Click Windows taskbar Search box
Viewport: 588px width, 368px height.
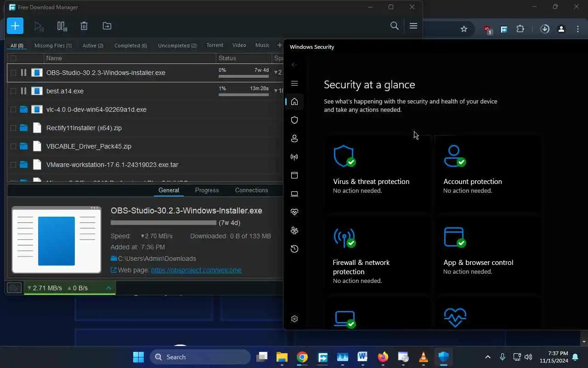[200, 357]
